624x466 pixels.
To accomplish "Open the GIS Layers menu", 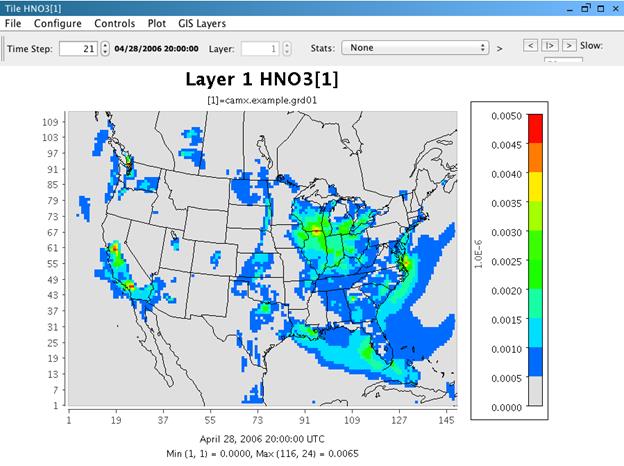I will 202,23.
